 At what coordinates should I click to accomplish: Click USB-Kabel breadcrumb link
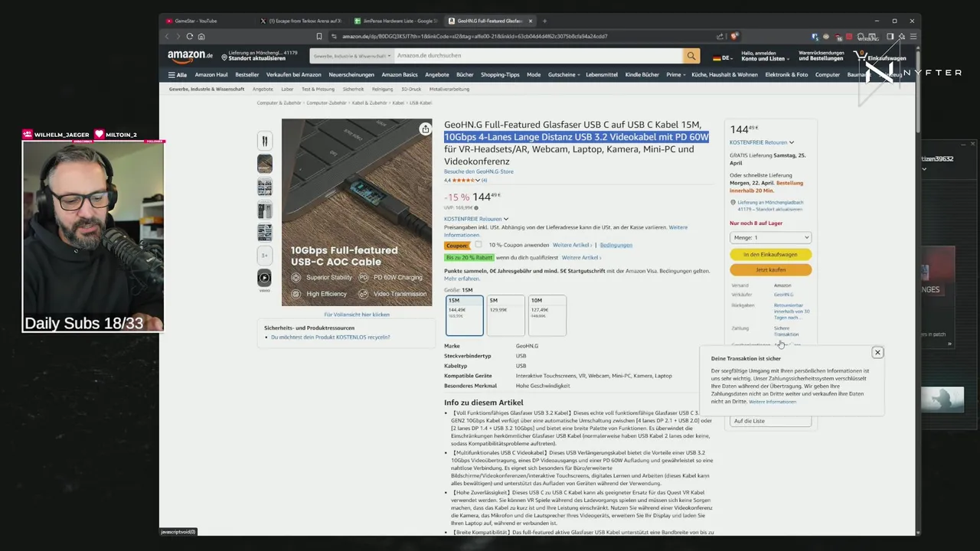coord(420,103)
